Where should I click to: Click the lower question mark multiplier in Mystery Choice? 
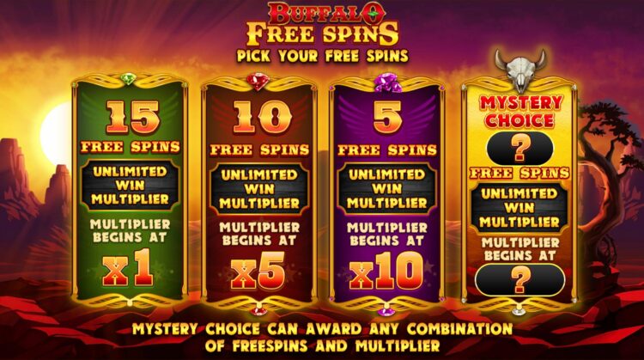click(x=520, y=279)
